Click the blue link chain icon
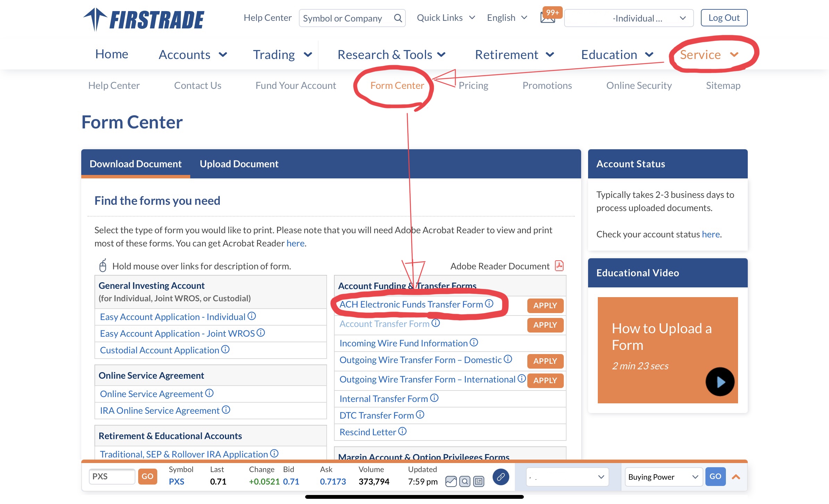The image size is (829, 504). pos(501,477)
